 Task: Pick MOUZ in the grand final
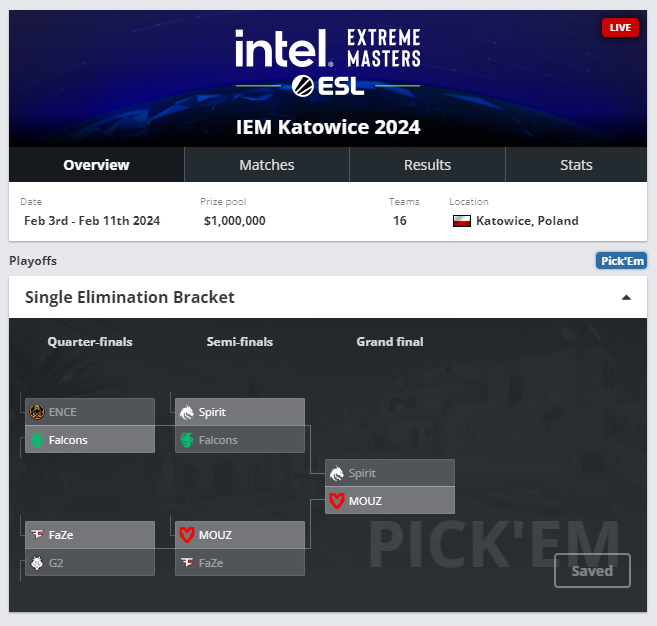click(390, 500)
